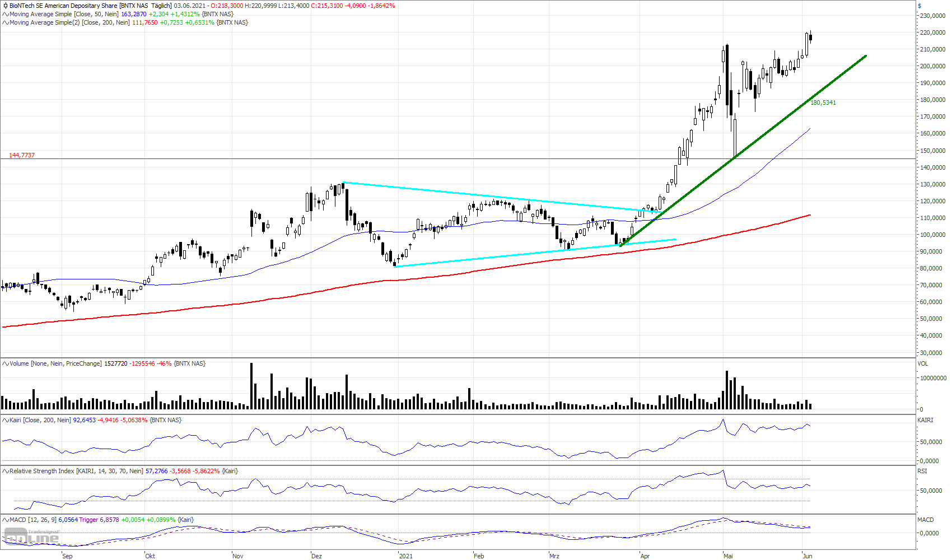Click the -1,8642% change value
Viewport: 952px width, 560px height.
tap(381, 6)
